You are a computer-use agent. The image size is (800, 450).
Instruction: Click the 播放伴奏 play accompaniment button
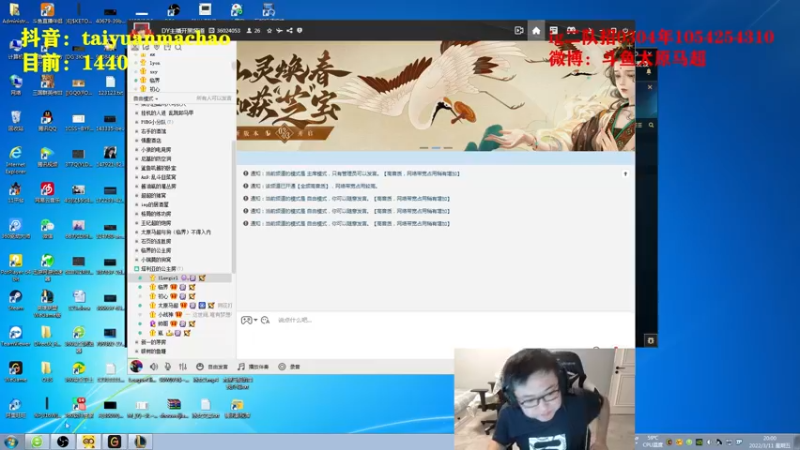click(x=253, y=366)
